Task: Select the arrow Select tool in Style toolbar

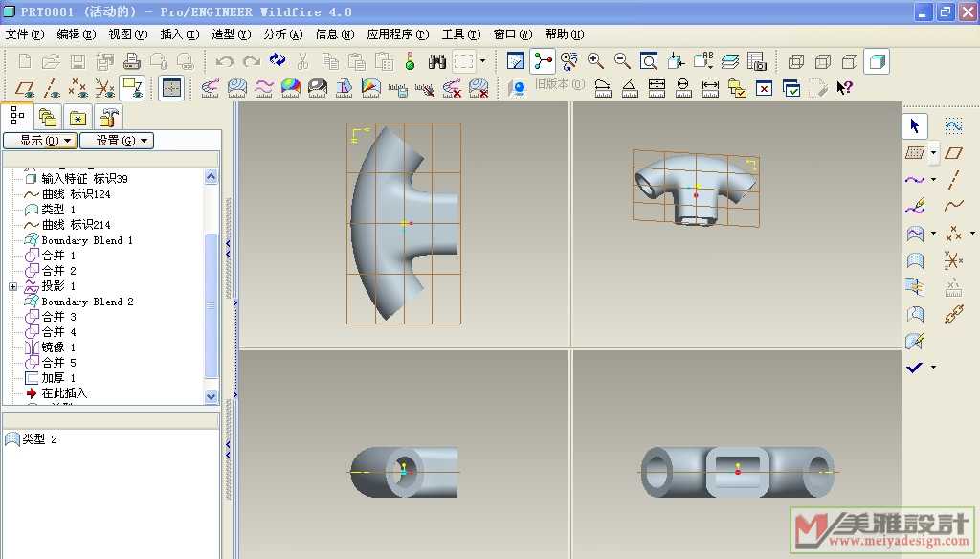Action: point(915,126)
